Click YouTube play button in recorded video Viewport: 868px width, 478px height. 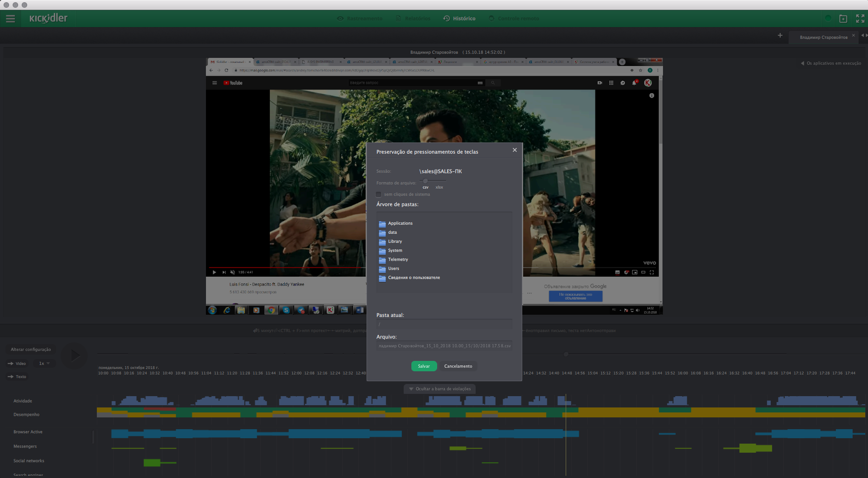(215, 272)
